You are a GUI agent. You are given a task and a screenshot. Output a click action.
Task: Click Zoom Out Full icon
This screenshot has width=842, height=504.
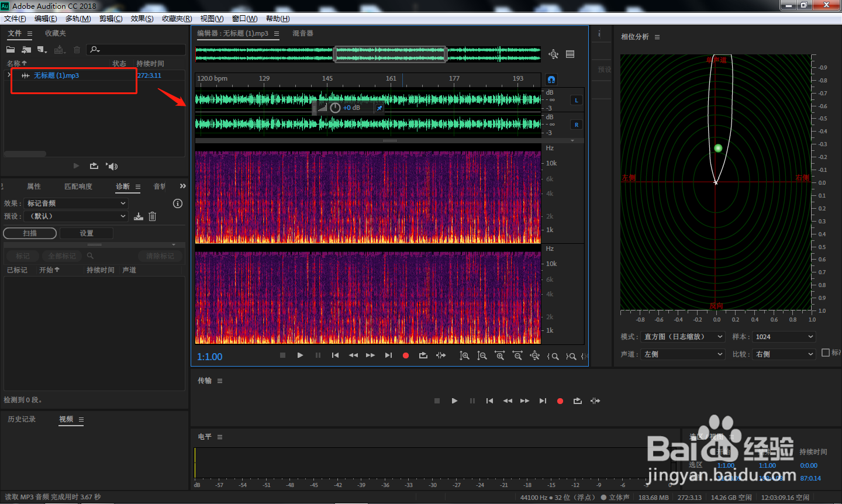(534, 355)
